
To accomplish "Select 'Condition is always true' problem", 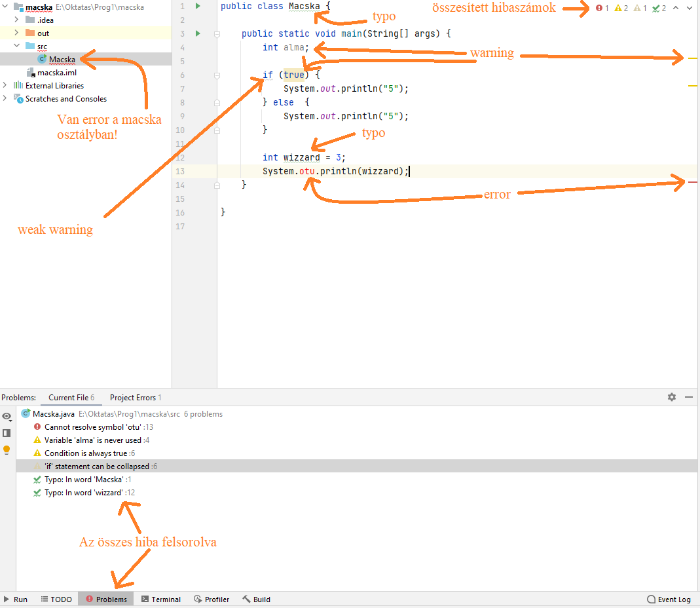I will click(x=357, y=453).
